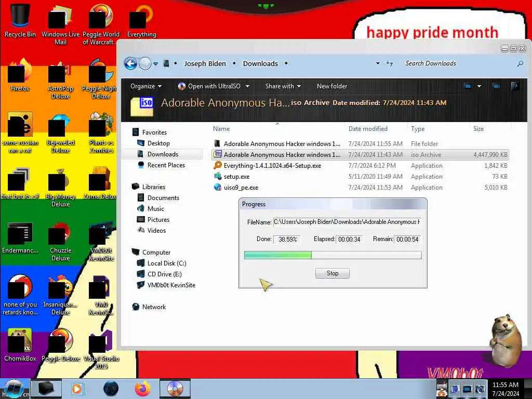Click the refresh icon beside address bar
This screenshot has width=532, height=399.
click(390, 63)
